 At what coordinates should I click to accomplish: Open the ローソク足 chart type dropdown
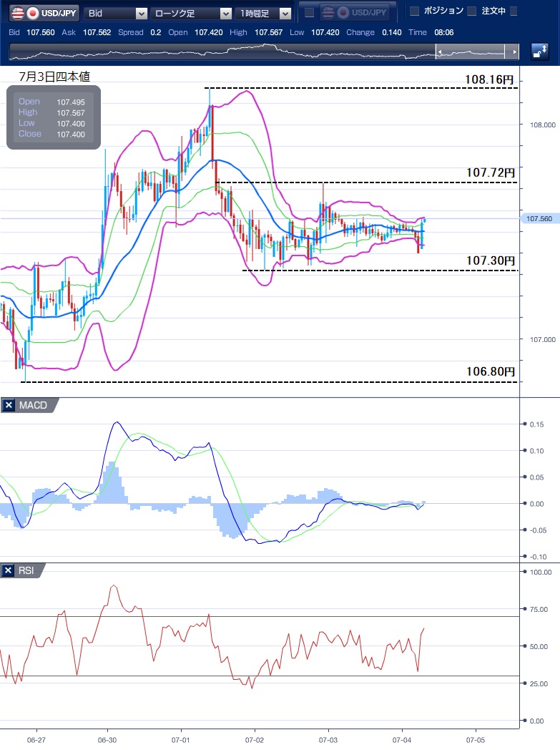(192, 13)
